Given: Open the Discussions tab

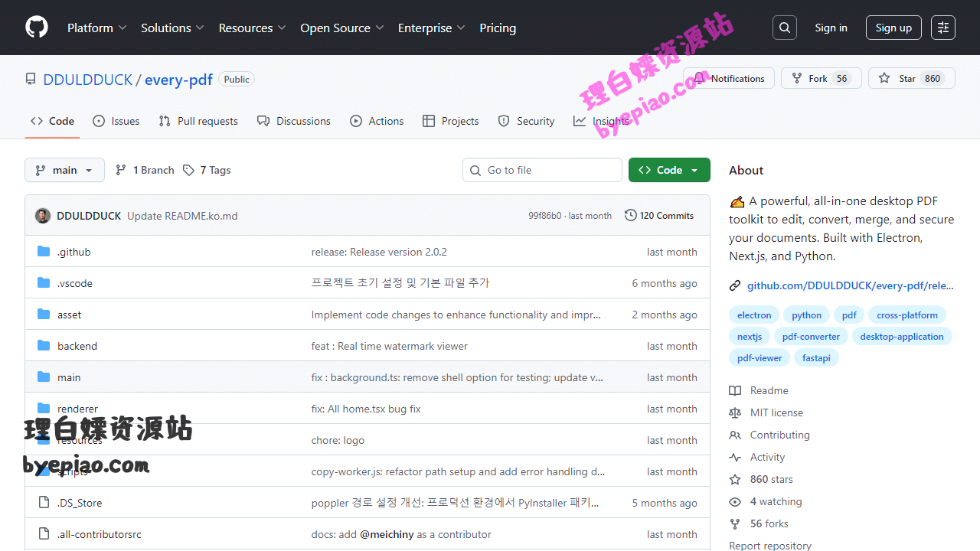Looking at the screenshot, I should 294,121.
